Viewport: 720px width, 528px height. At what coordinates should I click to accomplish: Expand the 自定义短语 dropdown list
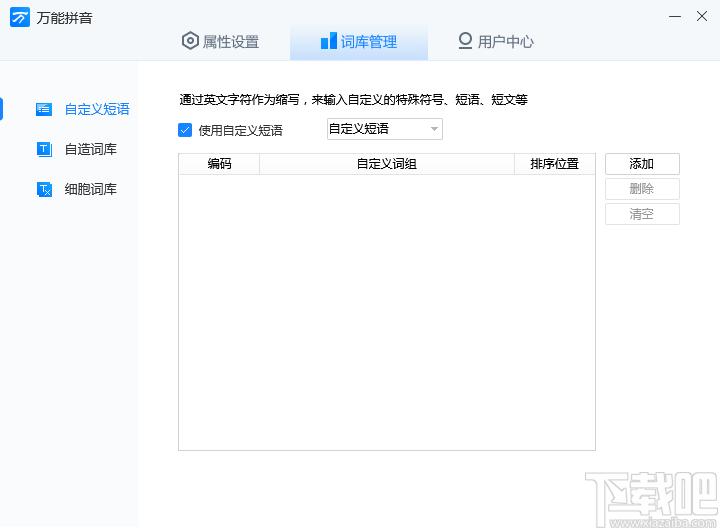[x=385, y=129]
